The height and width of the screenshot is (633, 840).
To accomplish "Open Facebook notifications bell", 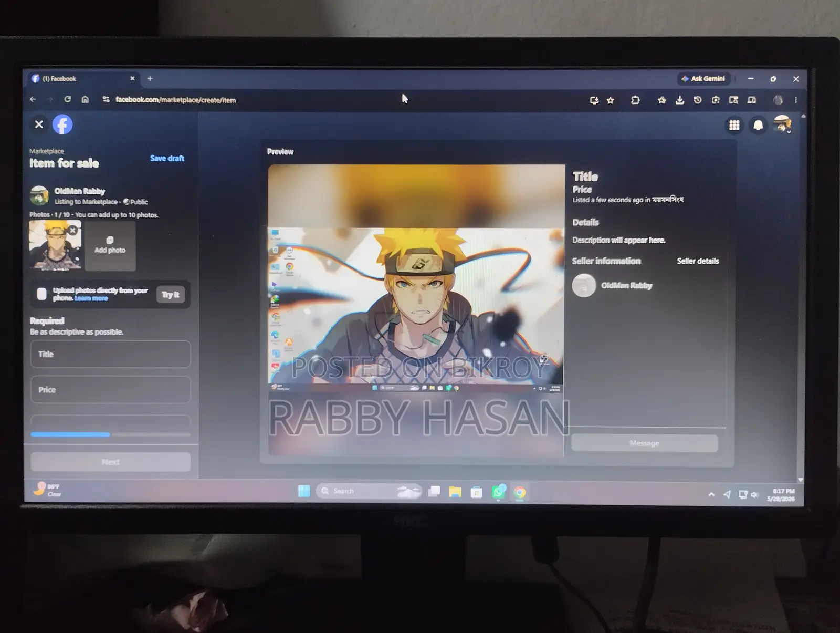I will (758, 125).
